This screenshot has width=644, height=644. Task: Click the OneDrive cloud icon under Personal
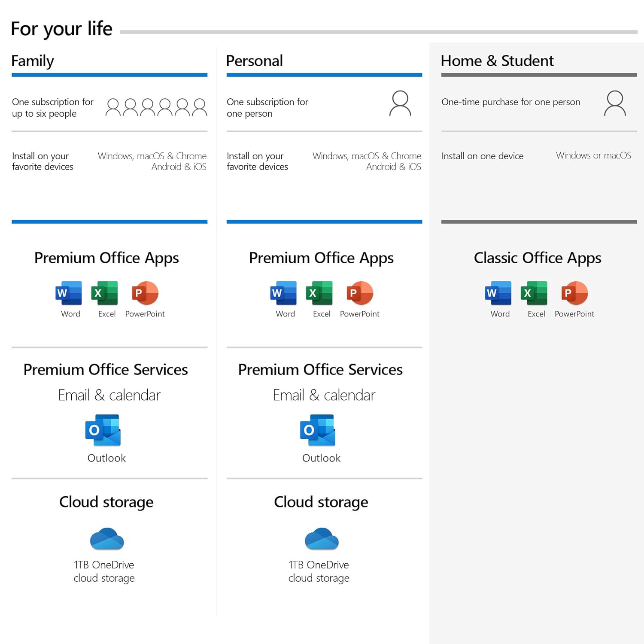322,539
